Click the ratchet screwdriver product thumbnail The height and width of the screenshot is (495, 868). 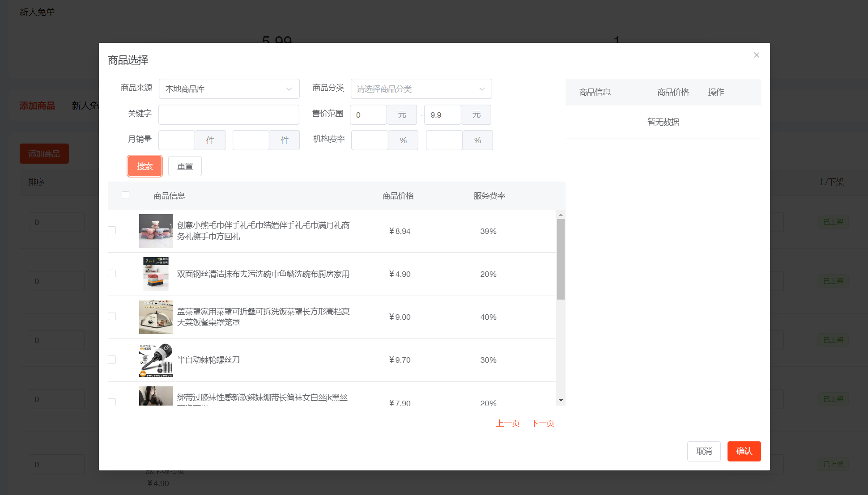(x=156, y=360)
